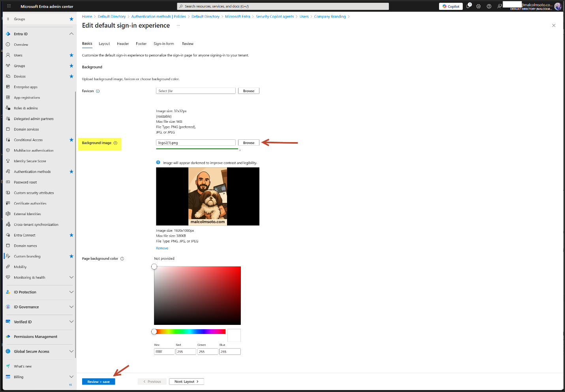Toggle favorite star for Entra Connect
The width and height of the screenshot is (565, 392).
point(71,235)
